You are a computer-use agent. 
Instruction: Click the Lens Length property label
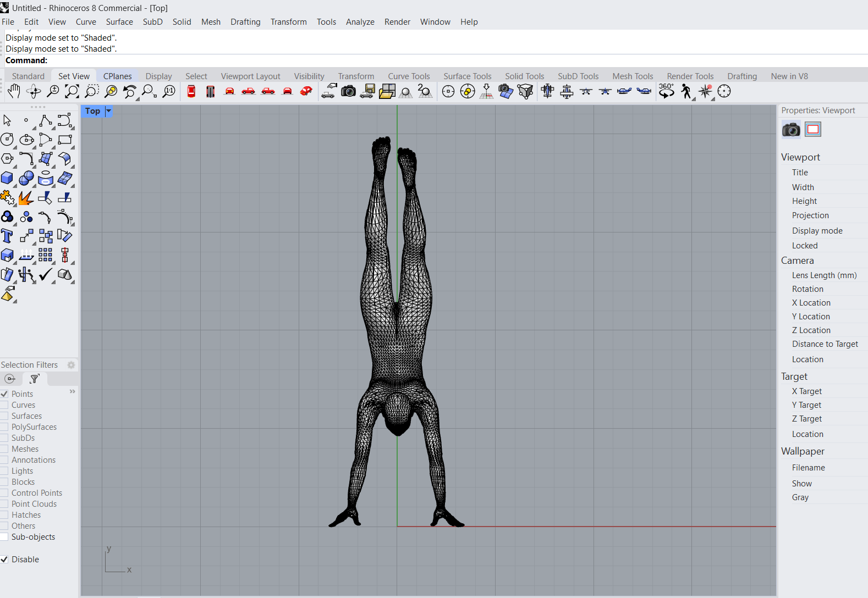click(824, 275)
